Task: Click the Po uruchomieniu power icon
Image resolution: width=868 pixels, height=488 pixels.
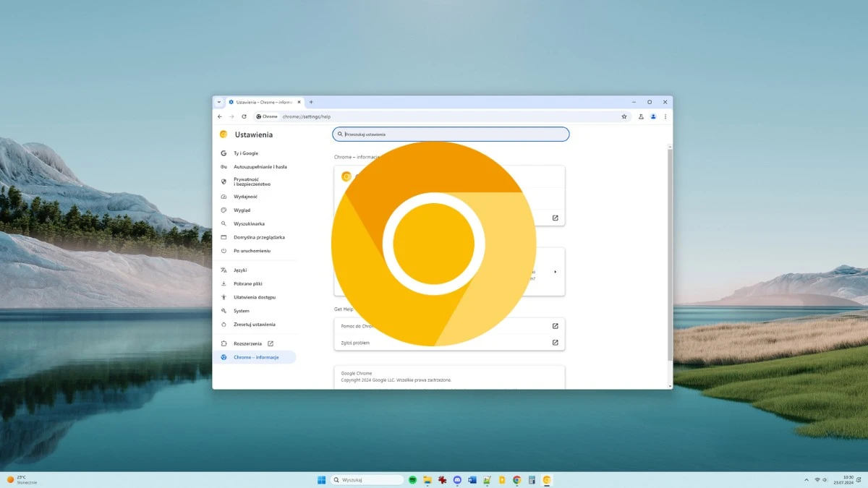Action: click(224, 251)
